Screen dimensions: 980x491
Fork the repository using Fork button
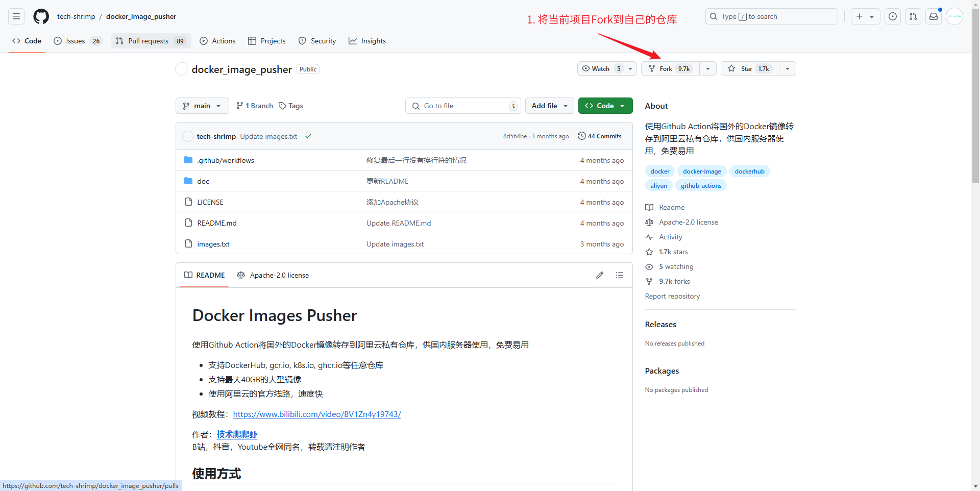point(670,68)
